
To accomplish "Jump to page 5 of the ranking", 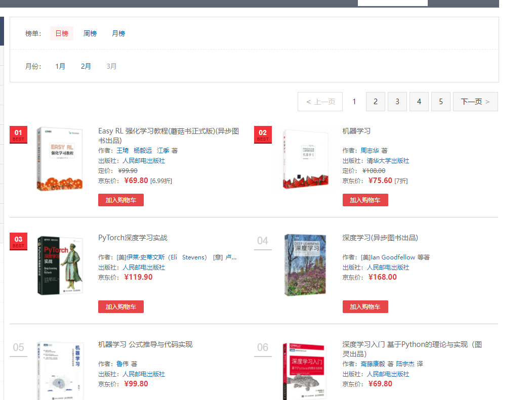I will pos(441,102).
